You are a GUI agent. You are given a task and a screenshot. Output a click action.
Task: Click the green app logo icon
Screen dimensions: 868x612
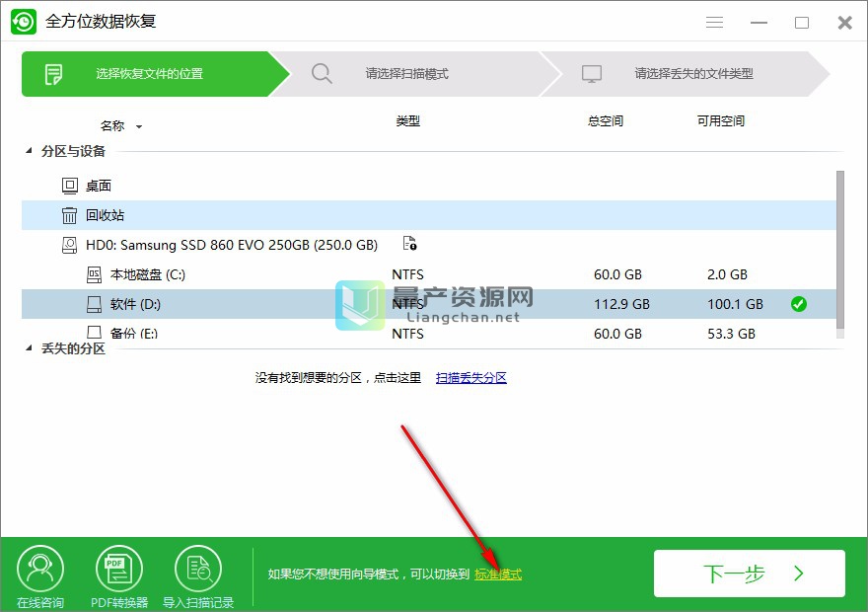[x=24, y=22]
